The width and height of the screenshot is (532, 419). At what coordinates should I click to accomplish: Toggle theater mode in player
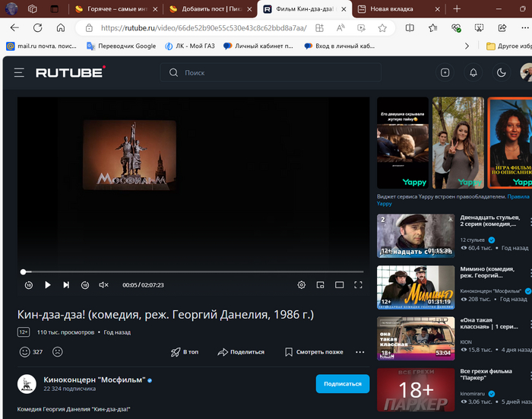click(339, 285)
